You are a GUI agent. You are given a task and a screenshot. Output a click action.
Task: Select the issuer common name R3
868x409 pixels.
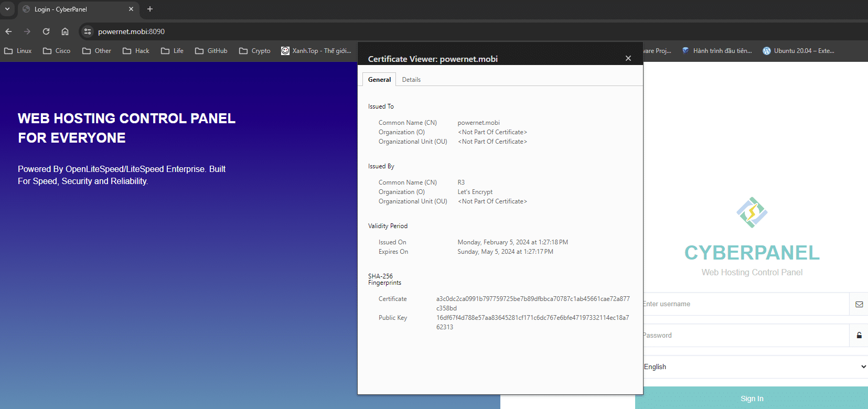(461, 182)
